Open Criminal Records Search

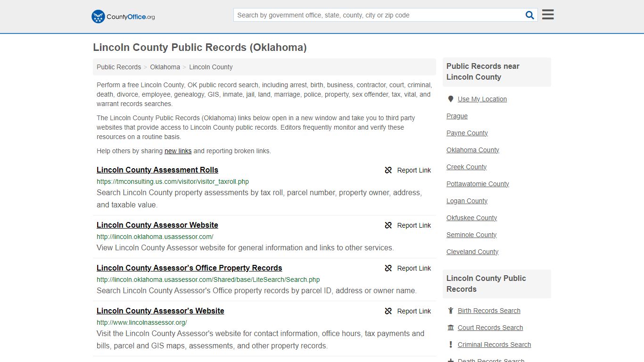pos(495,345)
